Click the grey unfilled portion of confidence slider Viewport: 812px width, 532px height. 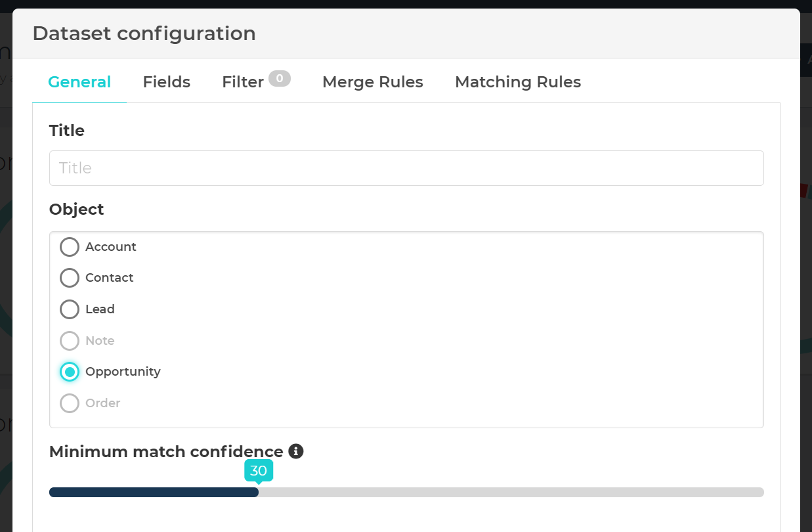(511, 492)
